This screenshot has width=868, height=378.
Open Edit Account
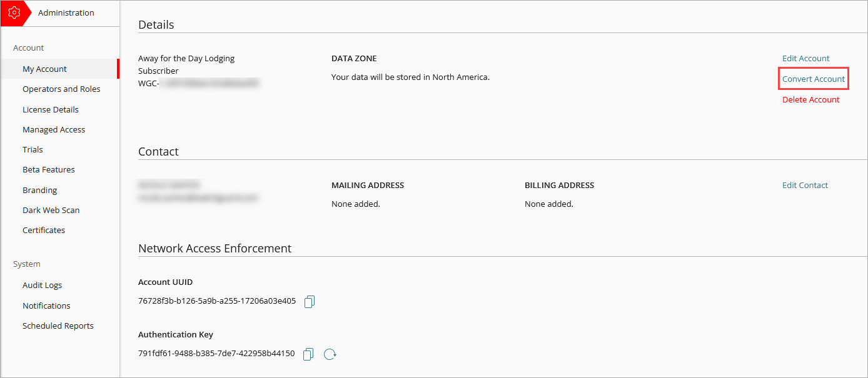click(805, 57)
